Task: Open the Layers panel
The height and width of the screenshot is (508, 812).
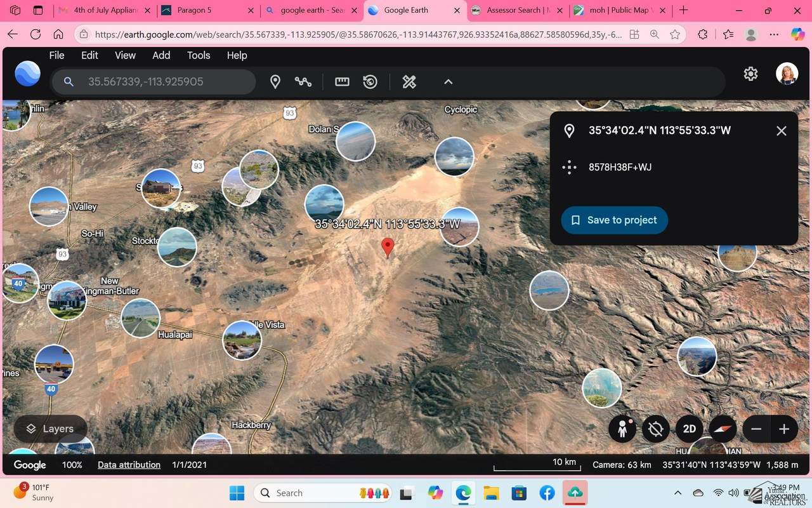Action: 49,429
